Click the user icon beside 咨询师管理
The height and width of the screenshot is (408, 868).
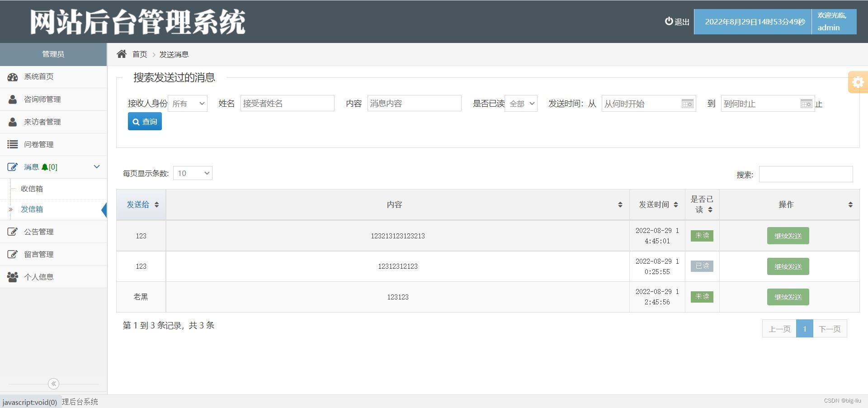13,99
